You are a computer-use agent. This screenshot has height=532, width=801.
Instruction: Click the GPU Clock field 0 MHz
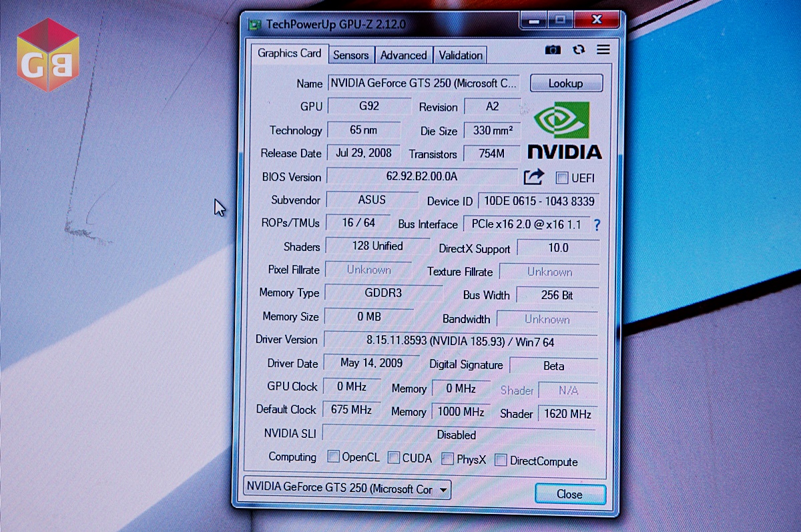(x=352, y=386)
